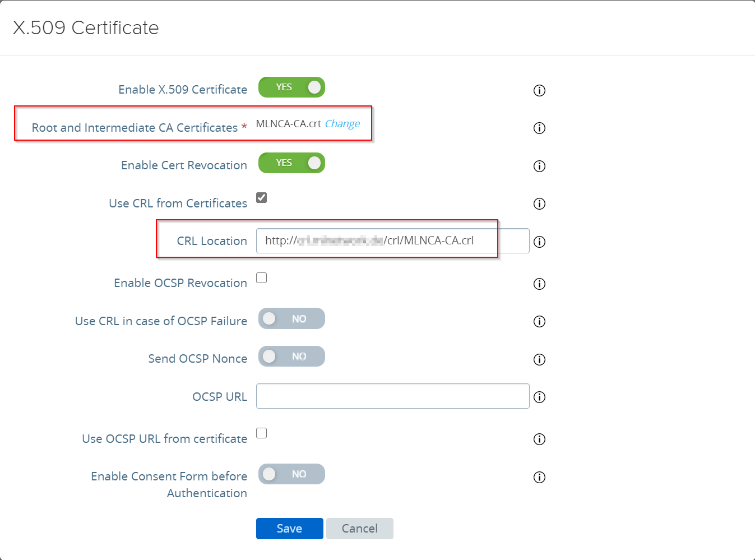Turn off Enable Cert Revocation toggle
This screenshot has width=755, height=560.
291,163
